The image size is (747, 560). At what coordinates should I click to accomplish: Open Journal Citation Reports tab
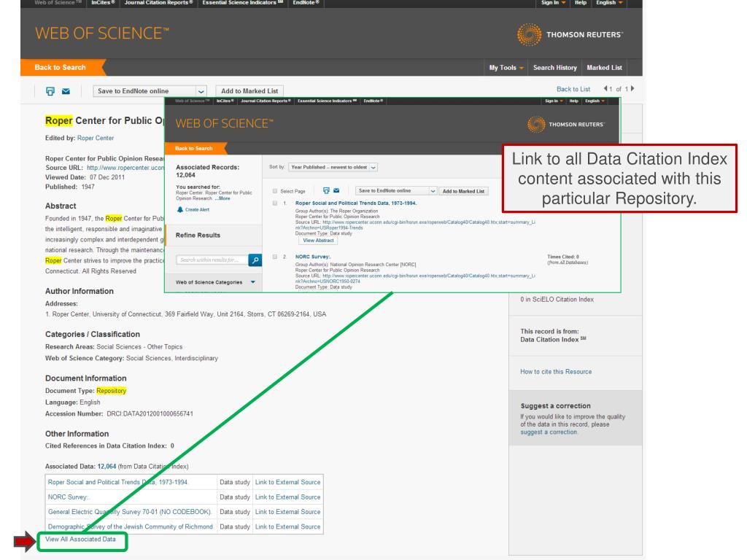point(158,3)
